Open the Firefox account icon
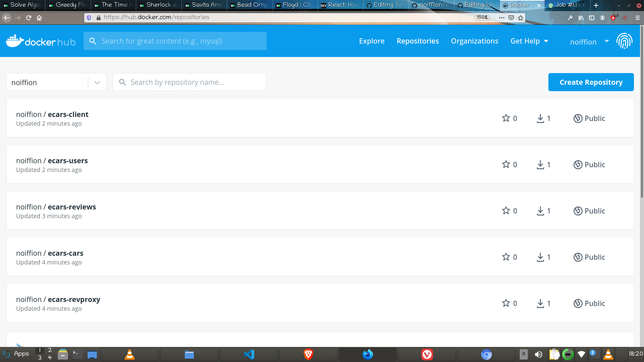Image resolution: width=644 pixels, height=362 pixels. [x=602, y=18]
